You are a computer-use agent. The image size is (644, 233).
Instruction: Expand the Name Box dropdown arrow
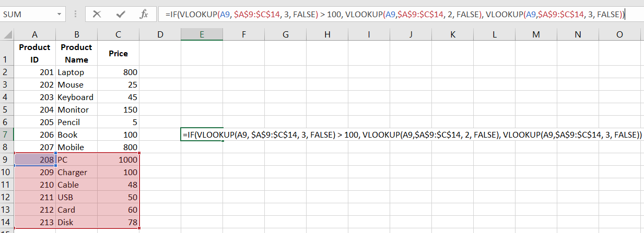(x=60, y=15)
